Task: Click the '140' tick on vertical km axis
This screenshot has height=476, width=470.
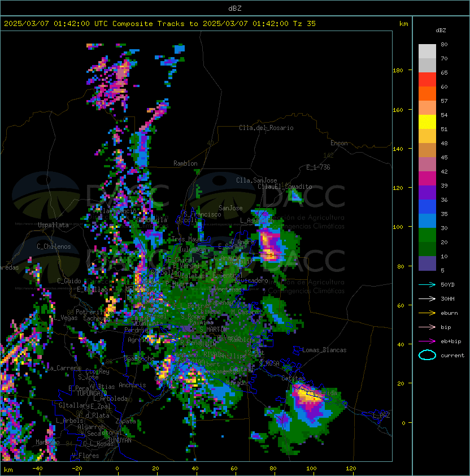Action: [x=398, y=149]
